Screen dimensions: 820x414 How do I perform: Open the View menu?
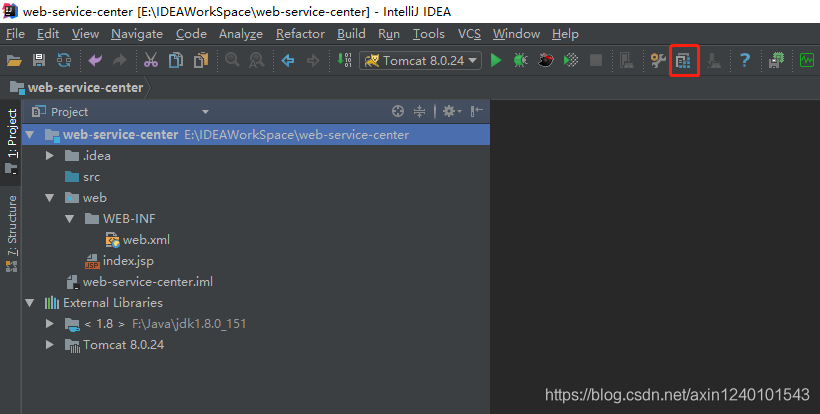pyautogui.click(x=85, y=34)
